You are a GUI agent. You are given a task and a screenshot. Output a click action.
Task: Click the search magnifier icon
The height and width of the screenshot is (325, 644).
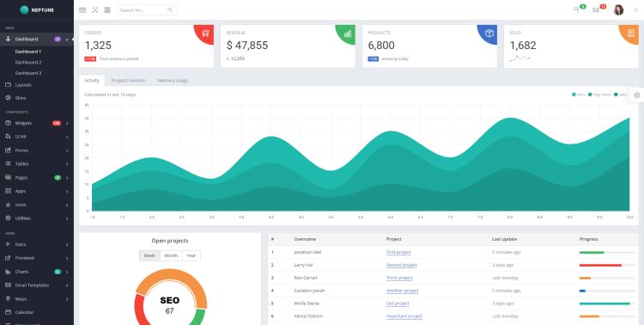tap(170, 9)
